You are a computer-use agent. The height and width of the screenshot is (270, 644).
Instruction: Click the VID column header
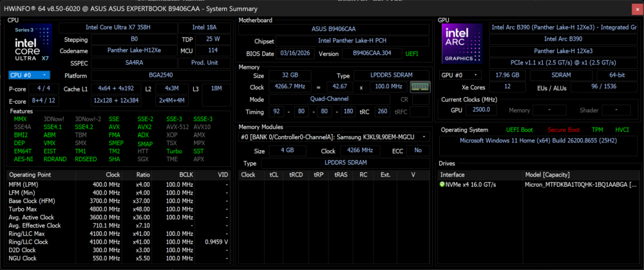coord(213,175)
